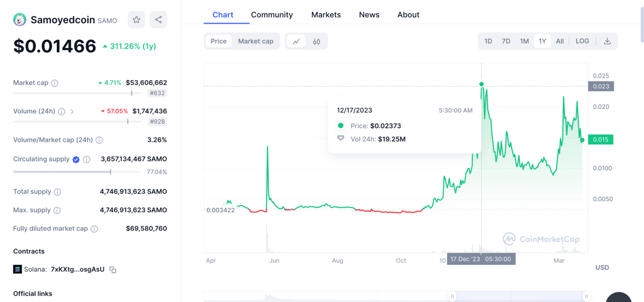The height and width of the screenshot is (302, 644).
Task: Copy the Solana contract address
Action: click(113, 270)
